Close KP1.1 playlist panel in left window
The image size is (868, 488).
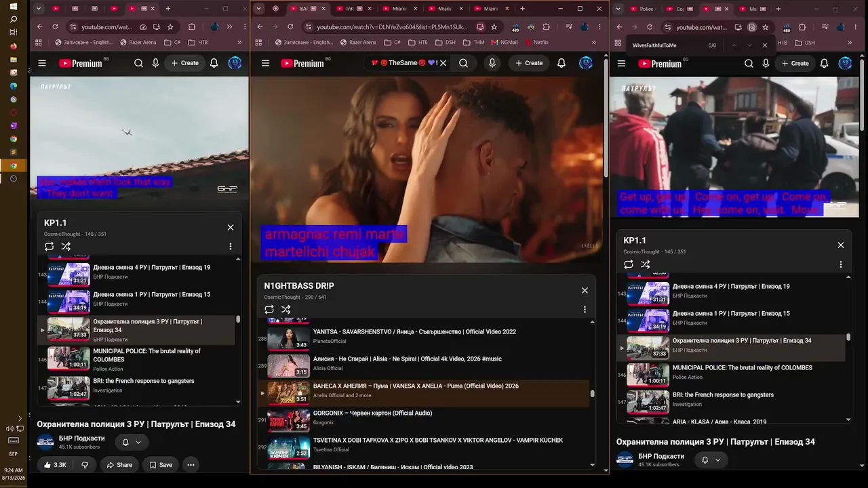pyautogui.click(x=231, y=228)
